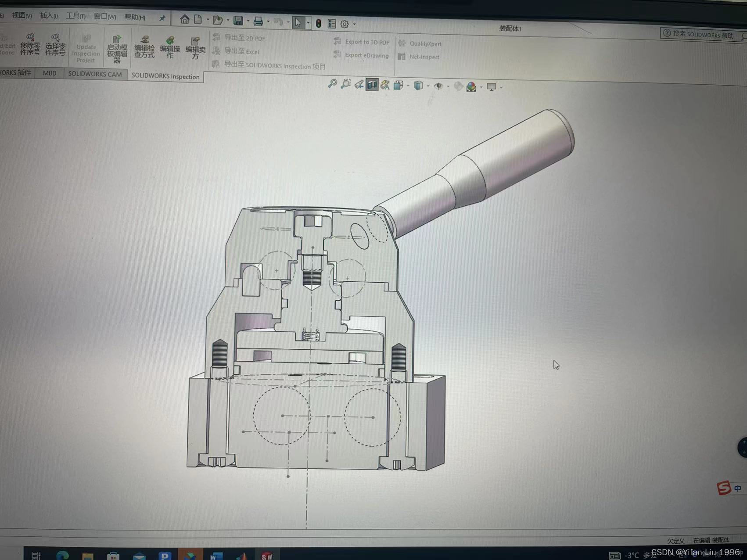Open the 帮助(H) Help menu
This screenshot has width=747, height=560.
(x=135, y=17)
